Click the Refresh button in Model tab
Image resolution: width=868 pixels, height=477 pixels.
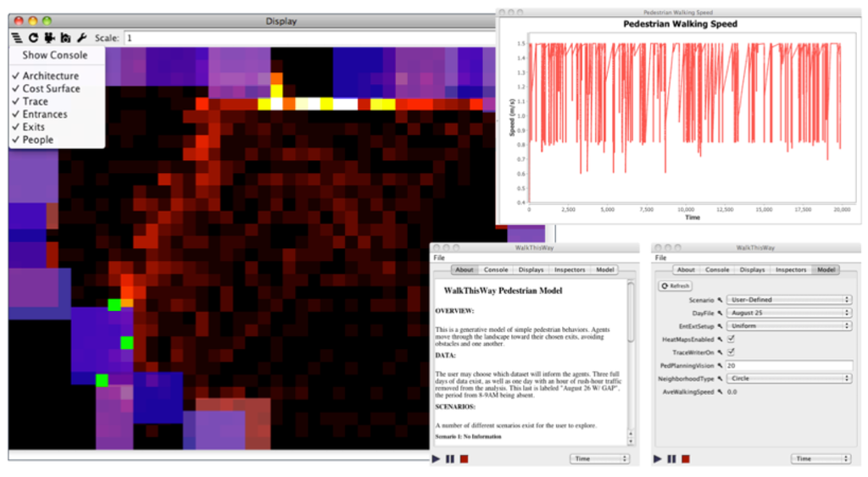click(x=676, y=286)
